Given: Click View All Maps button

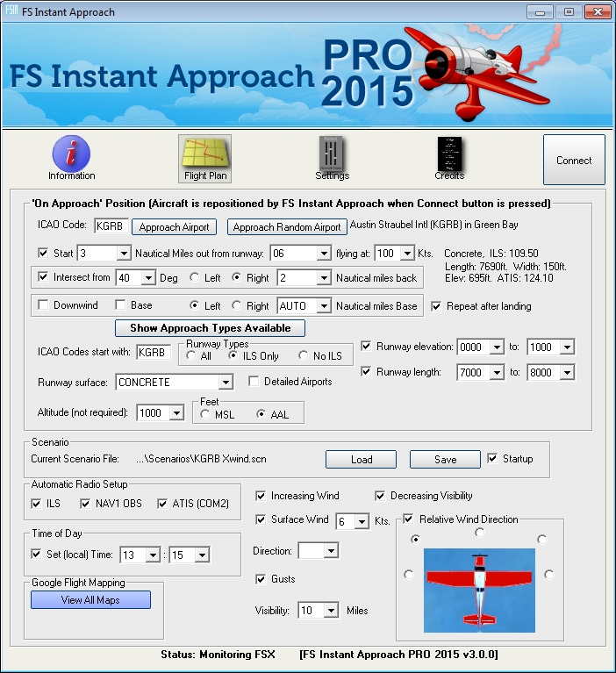Looking at the screenshot, I should pos(90,599).
